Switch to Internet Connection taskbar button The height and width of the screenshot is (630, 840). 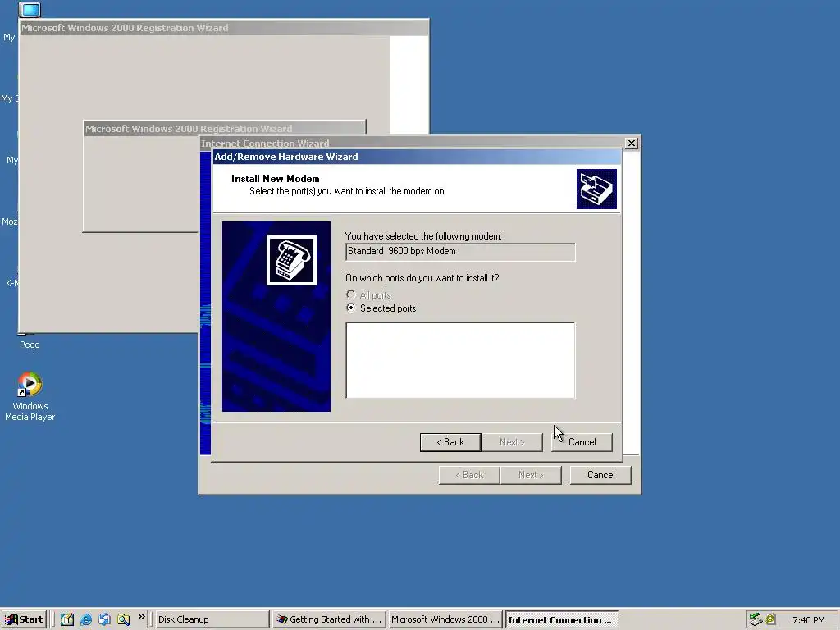562,619
